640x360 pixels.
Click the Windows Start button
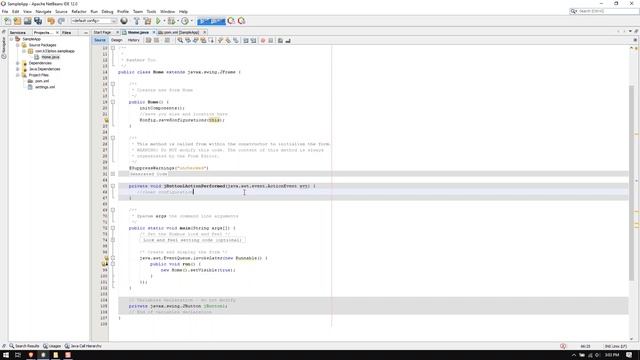pos(6,355)
